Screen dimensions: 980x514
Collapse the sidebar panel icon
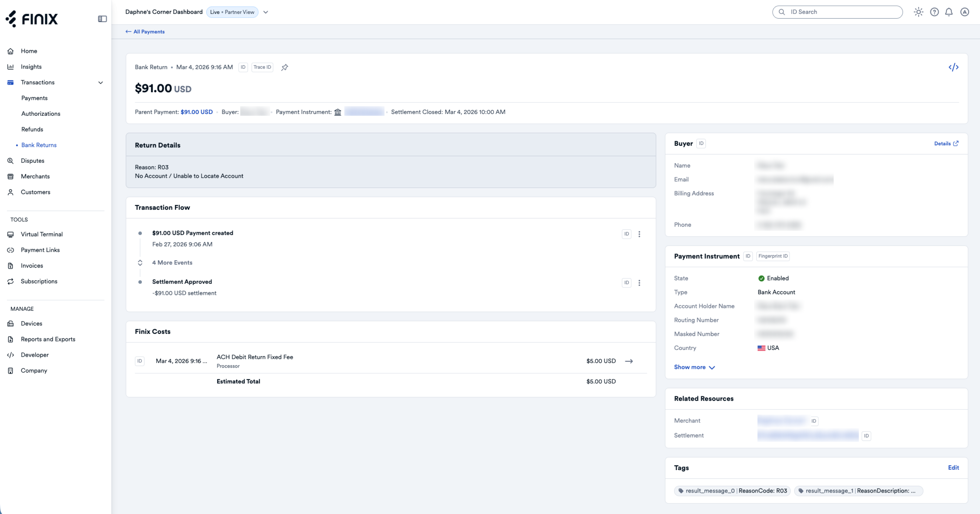coord(102,19)
